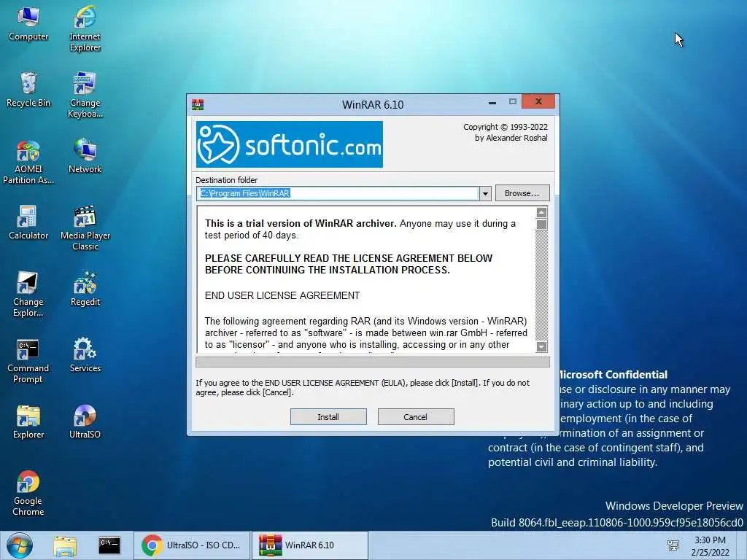Launch Google Chrome desktop icon

point(28,494)
